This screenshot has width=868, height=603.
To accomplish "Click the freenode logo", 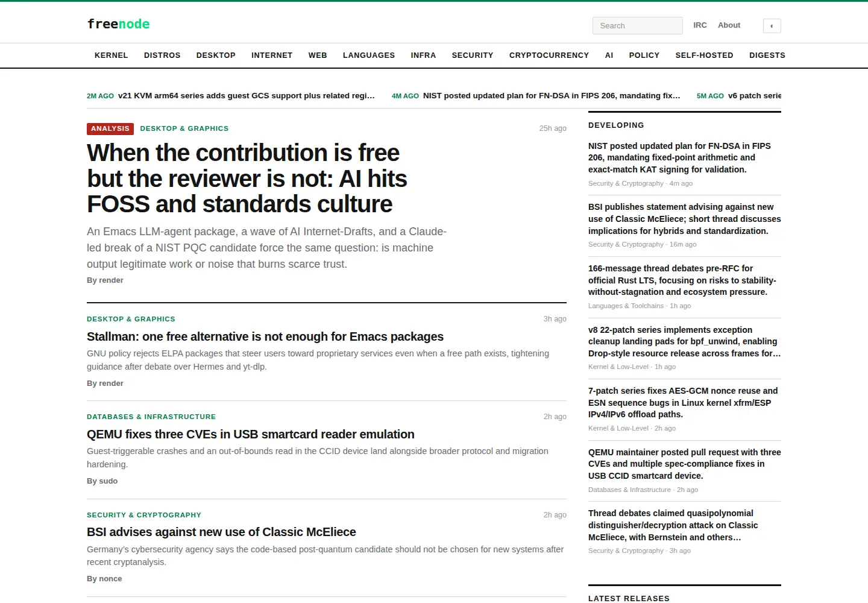I will point(119,24).
